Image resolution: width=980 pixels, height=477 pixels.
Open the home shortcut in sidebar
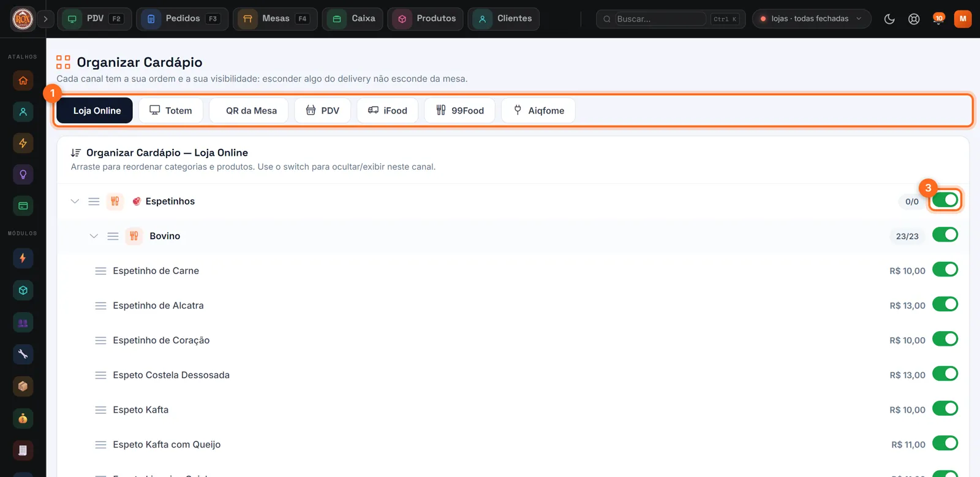click(x=23, y=80)
